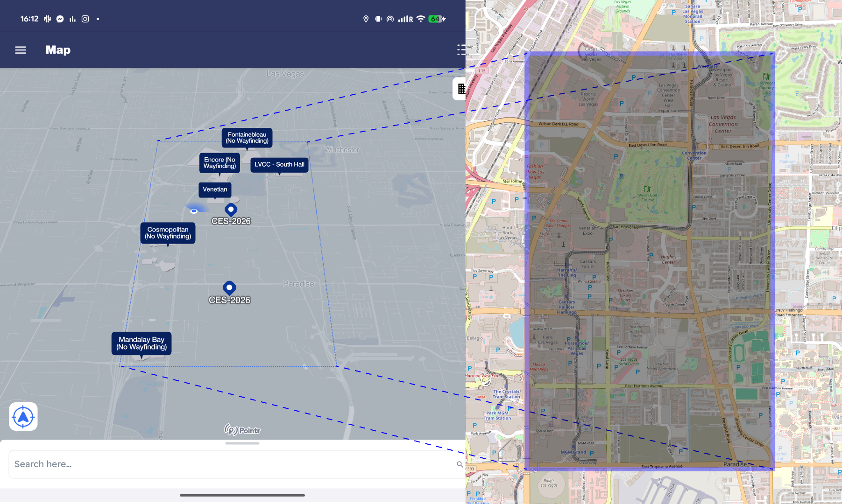
Task: Tap the Messenger icon in status bar
Action: pyautogui.click(x=60, y=19)
